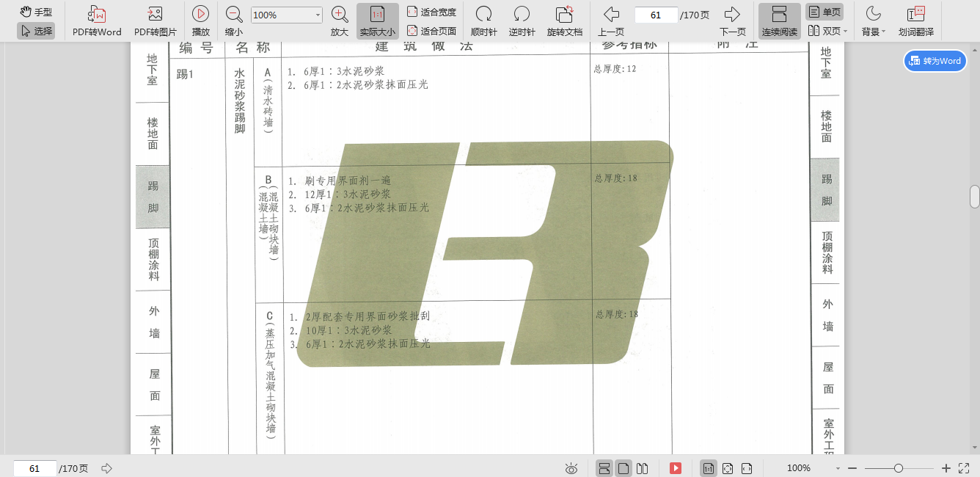Click text '12厚1:3水泥砂浆'
This screenshot has height=477, width=980.
click(x=347, y=194)
